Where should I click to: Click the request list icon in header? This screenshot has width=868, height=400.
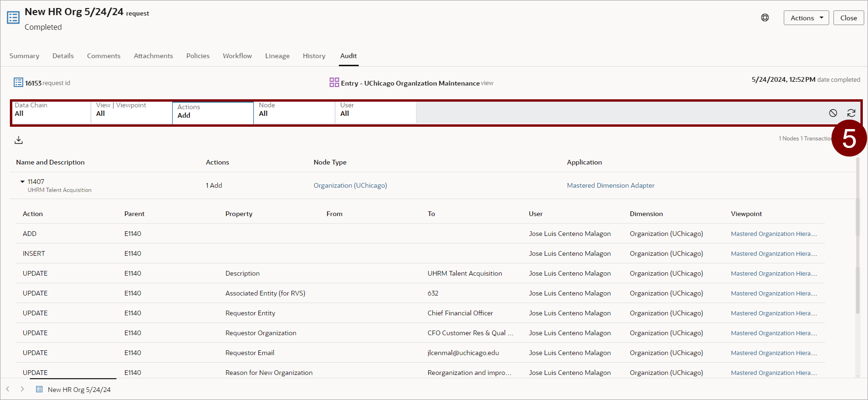click(13, 17)
